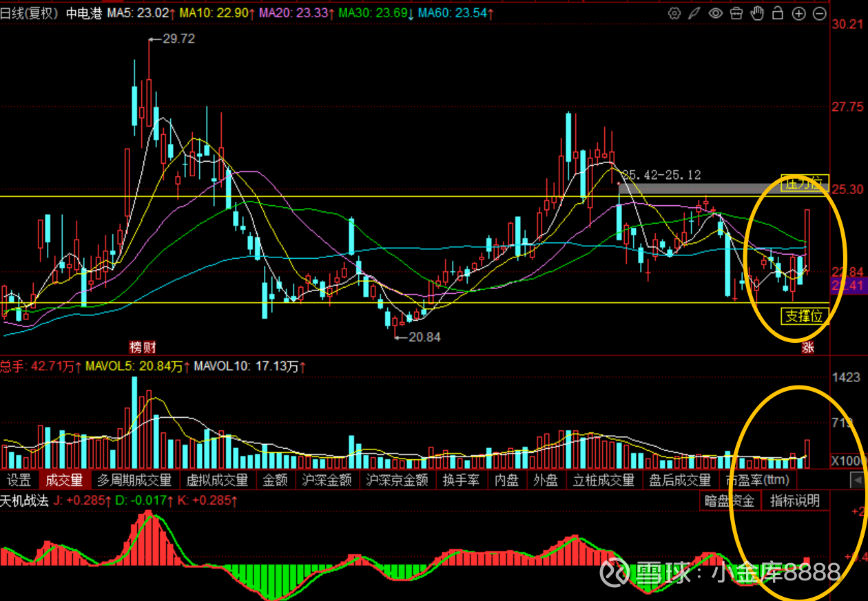Open the 外盘 tab
This screenshot has width=868, height=601.
tap(546, 480)
